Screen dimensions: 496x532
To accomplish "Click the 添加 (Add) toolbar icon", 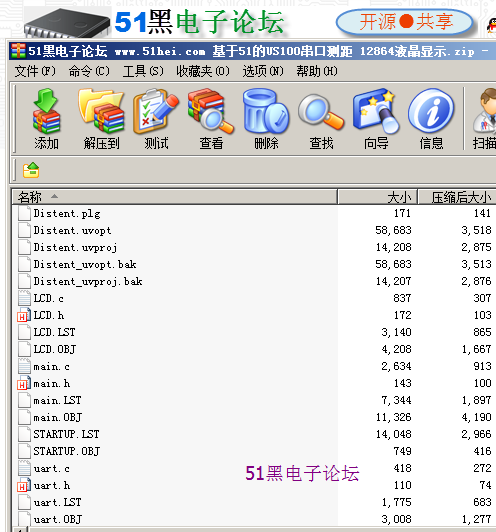I will point(46,111).
